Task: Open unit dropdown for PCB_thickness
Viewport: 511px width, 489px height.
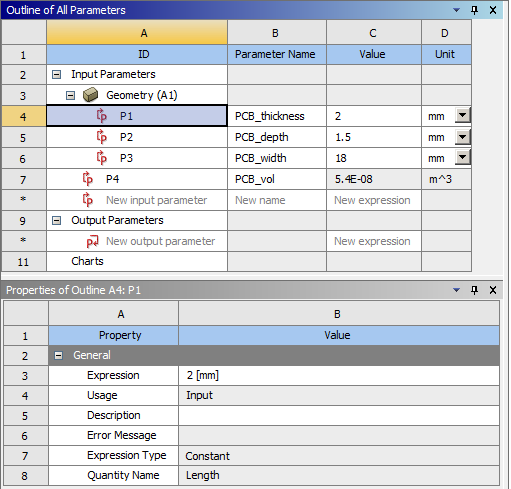Action: pos(462,116)
